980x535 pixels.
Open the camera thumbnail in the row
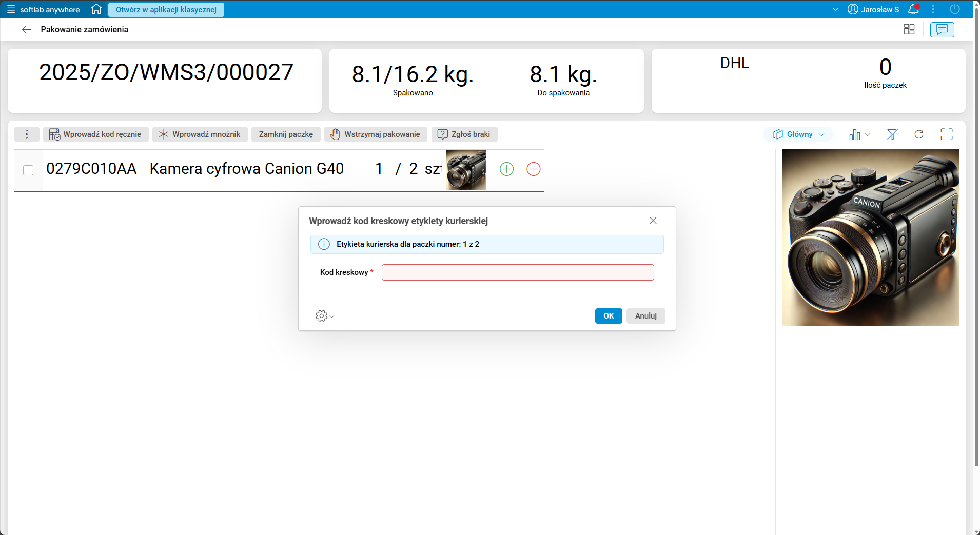466,170
